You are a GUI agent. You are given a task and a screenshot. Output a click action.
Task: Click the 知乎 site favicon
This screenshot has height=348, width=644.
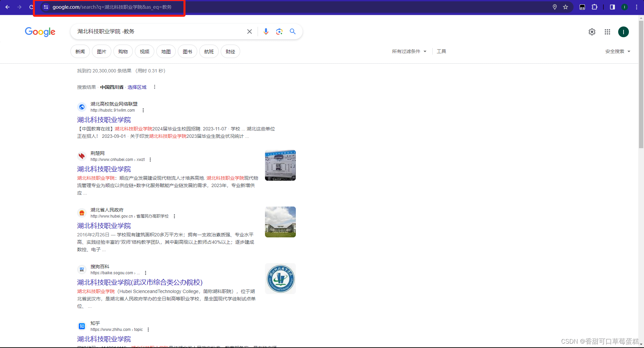(x=82, y=326)
